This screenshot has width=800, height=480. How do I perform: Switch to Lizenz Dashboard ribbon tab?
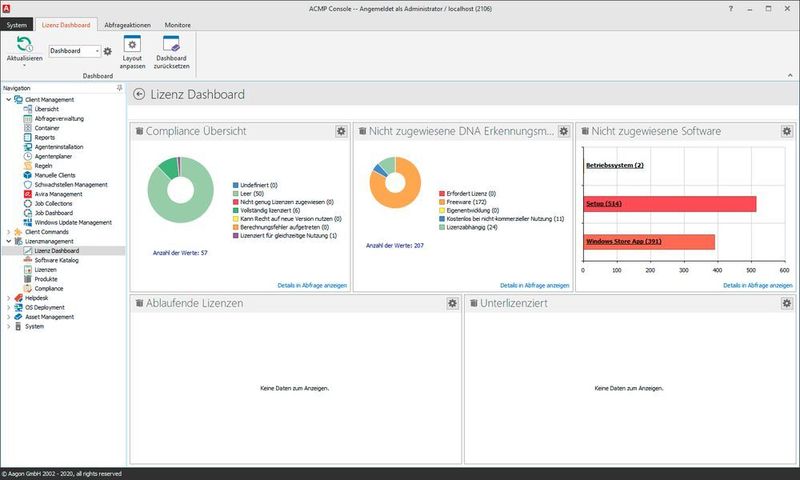pos(66,24)
